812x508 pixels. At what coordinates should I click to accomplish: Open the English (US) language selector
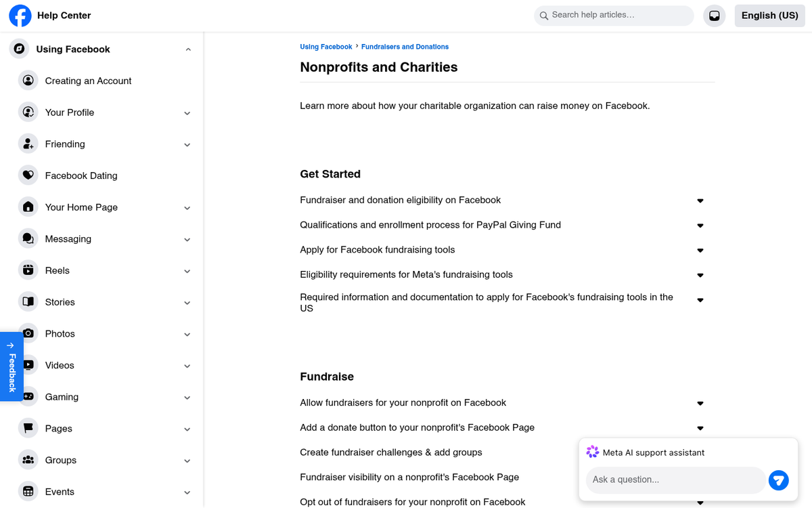coord(769,15)
